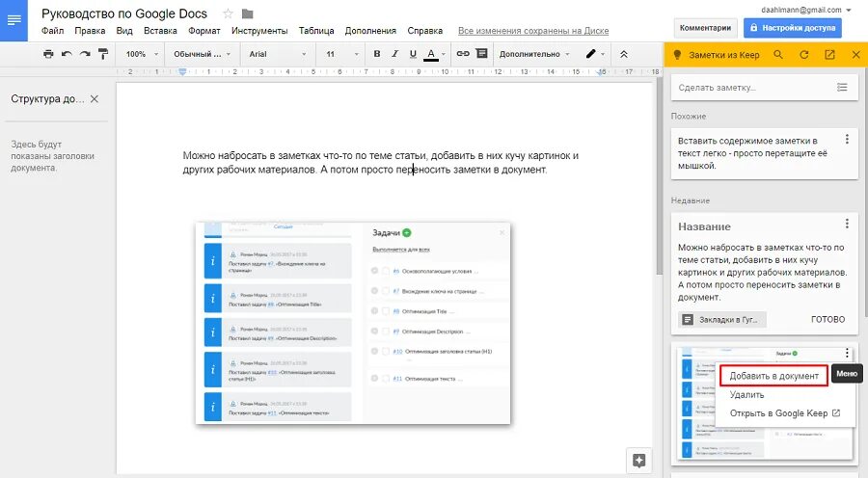This screenshot has height=478, width=868.
Task: Choose Удалить in note menu
Action: point(746,394)
